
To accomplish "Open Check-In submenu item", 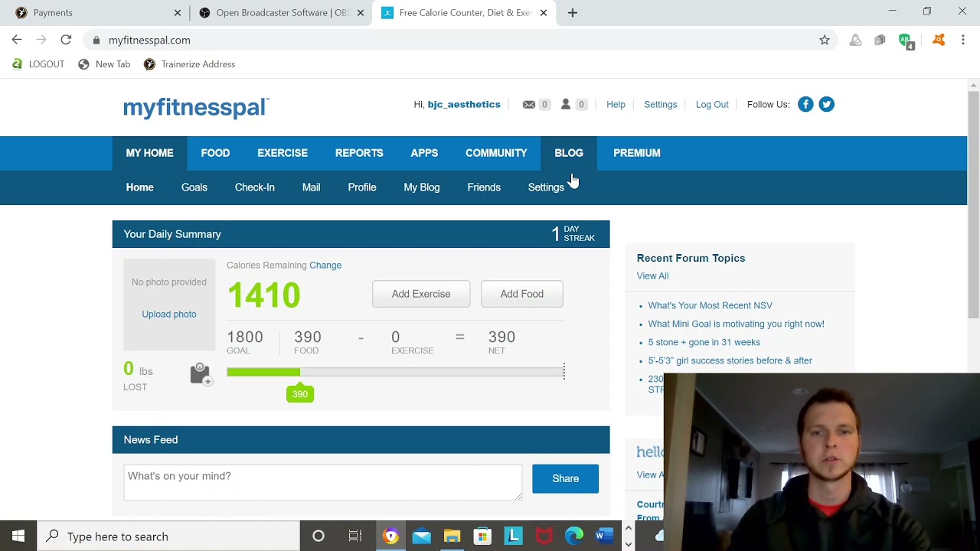I will 254,187.
